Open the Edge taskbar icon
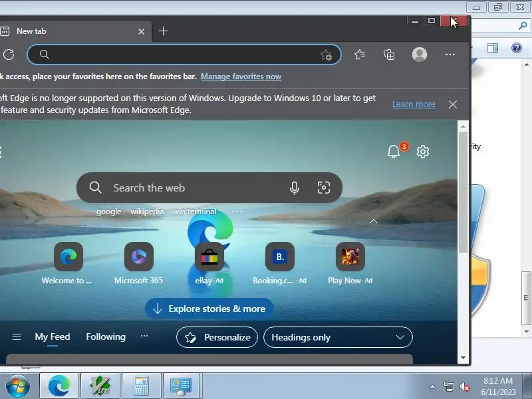Viewport: 532px width, 399px height. (x=59, y=386)
